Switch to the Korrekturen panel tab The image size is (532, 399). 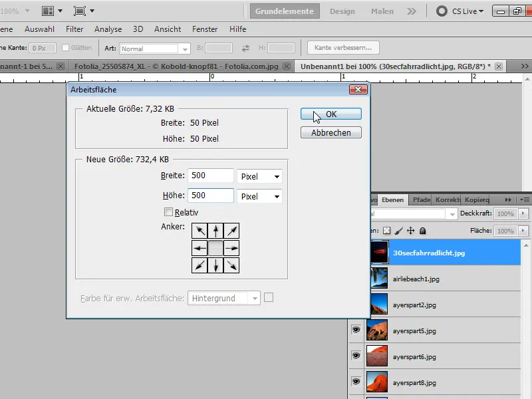[x=448, y=200]
